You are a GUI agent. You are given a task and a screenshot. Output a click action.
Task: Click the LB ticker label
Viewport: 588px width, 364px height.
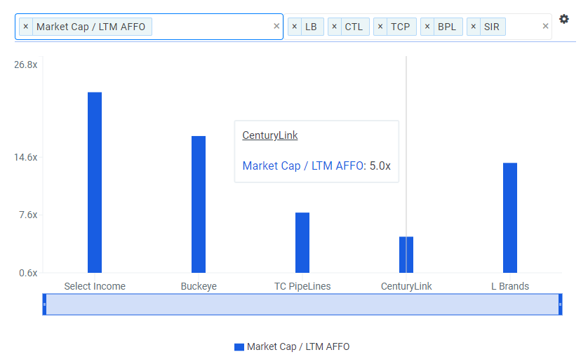tap(311, 27)
